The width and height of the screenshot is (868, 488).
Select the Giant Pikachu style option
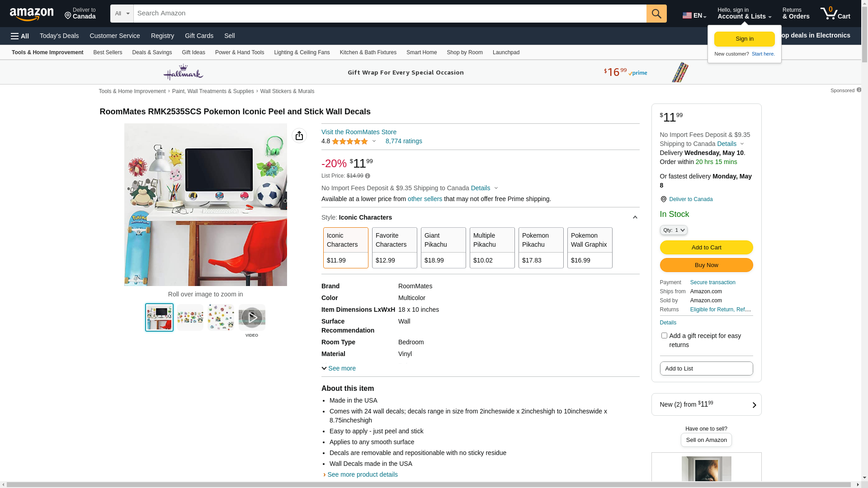point(443,248)
